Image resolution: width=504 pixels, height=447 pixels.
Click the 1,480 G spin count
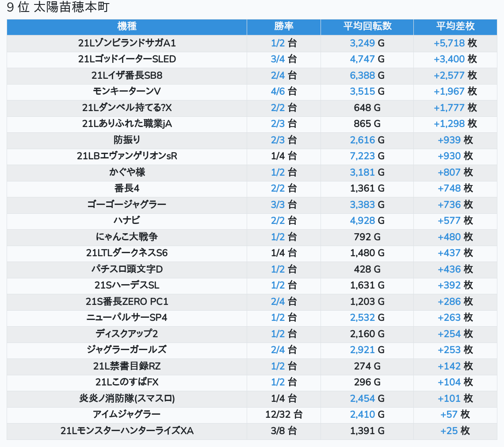[367, 253]
